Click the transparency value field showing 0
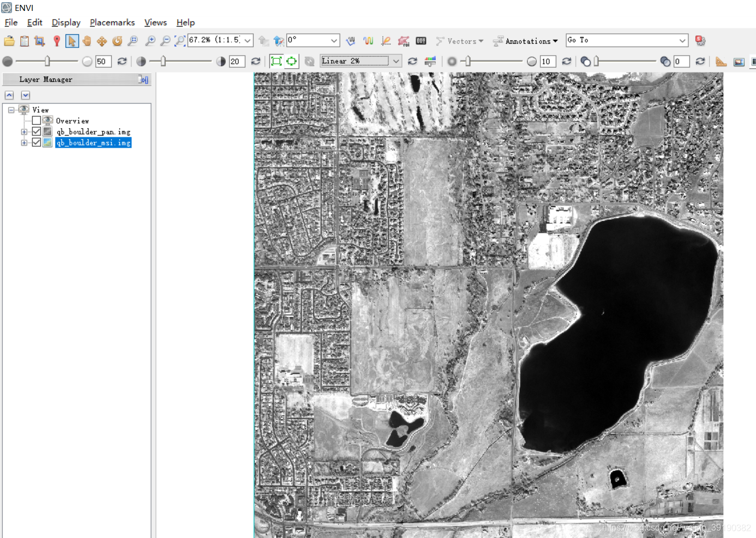Viewport: 756px width, 538px height. 682,61
